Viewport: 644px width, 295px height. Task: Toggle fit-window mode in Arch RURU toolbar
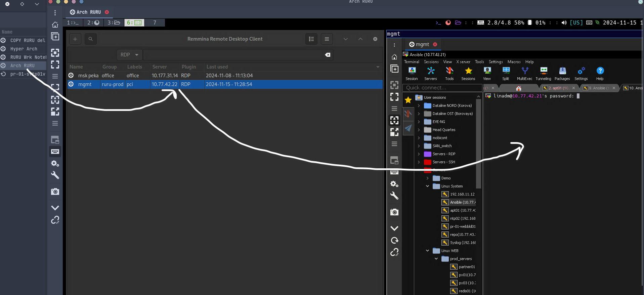pos(55,53)
